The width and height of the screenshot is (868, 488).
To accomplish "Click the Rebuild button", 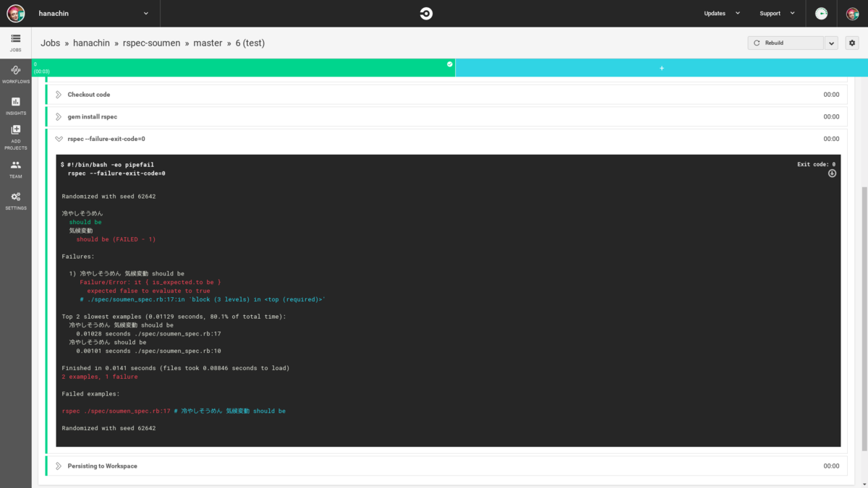I will tap(786, 43).
